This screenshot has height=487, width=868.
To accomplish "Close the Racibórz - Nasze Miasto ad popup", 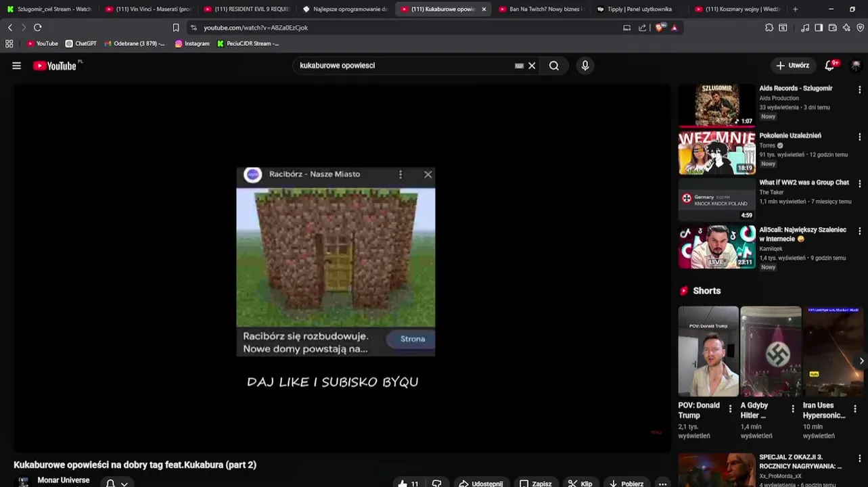I will [x=428, y=175].
